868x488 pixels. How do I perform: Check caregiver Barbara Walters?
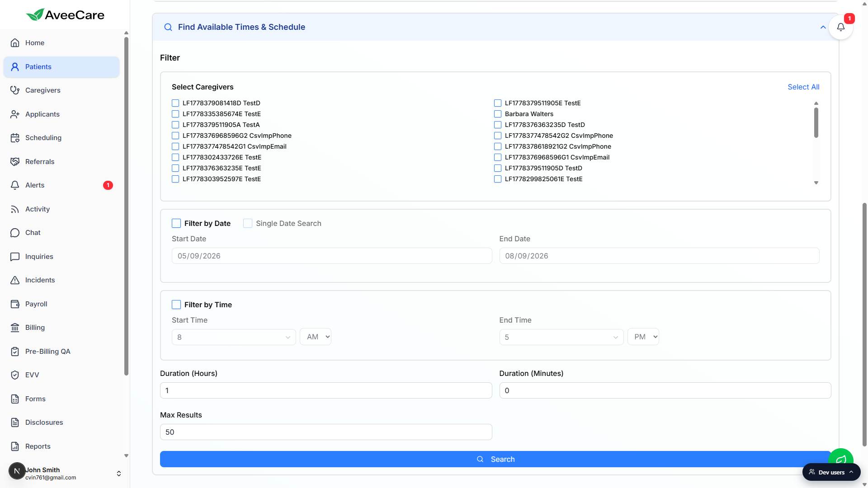coord(498,114)
